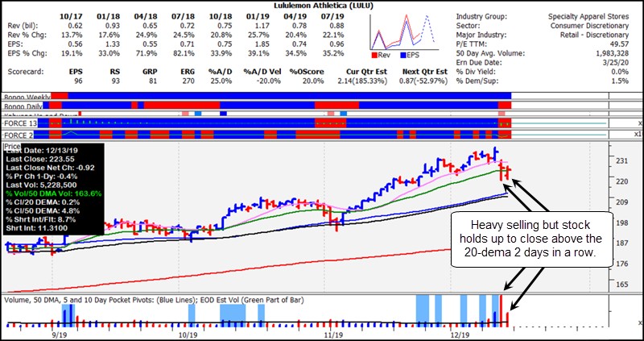The width and height of the screenshot is (644, 341).
Task: Select the FORCE 2 indicator label
Action: tap(17, 135)
